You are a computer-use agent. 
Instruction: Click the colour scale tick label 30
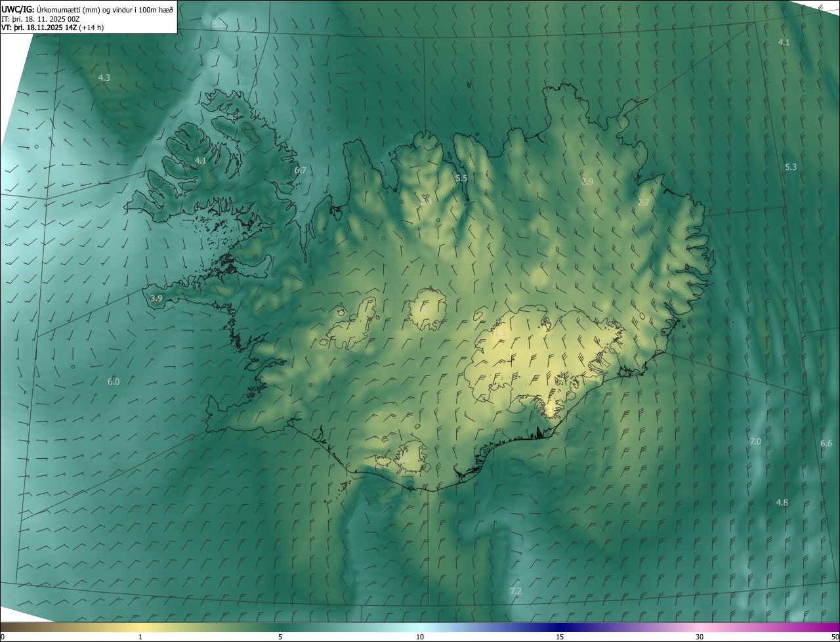(x=700, y=637)
